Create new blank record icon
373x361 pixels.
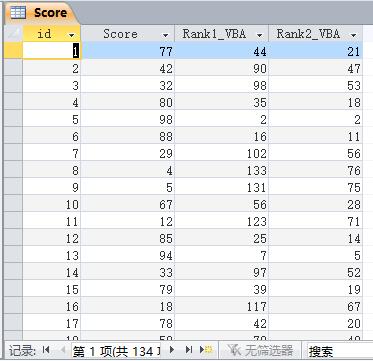(x=206, y=349)
